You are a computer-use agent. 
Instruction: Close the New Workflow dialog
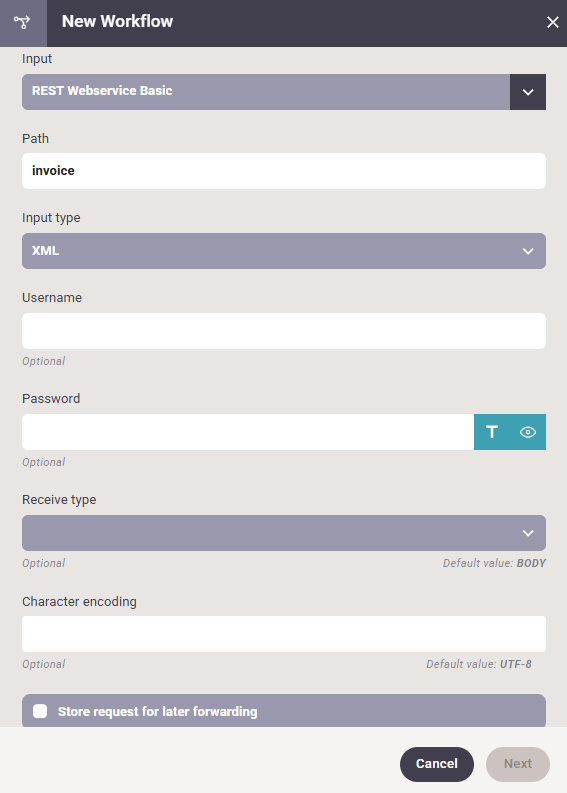pos(552,22)
